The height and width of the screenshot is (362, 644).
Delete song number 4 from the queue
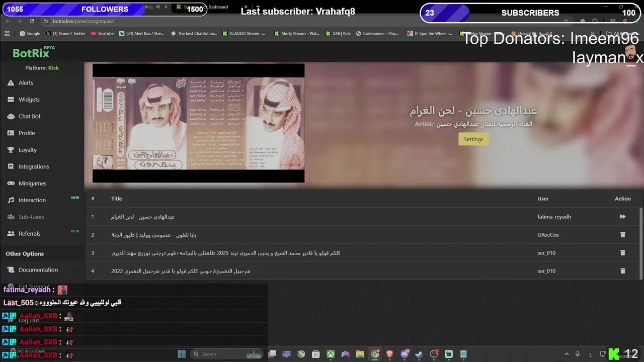pos(622,271)
